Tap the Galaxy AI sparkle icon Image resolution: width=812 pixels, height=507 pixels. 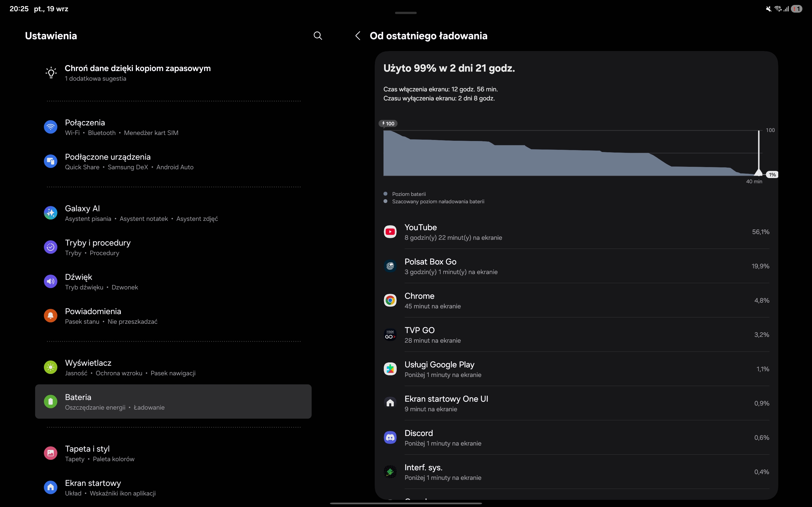pyautogui.click(x=51, y=213)
